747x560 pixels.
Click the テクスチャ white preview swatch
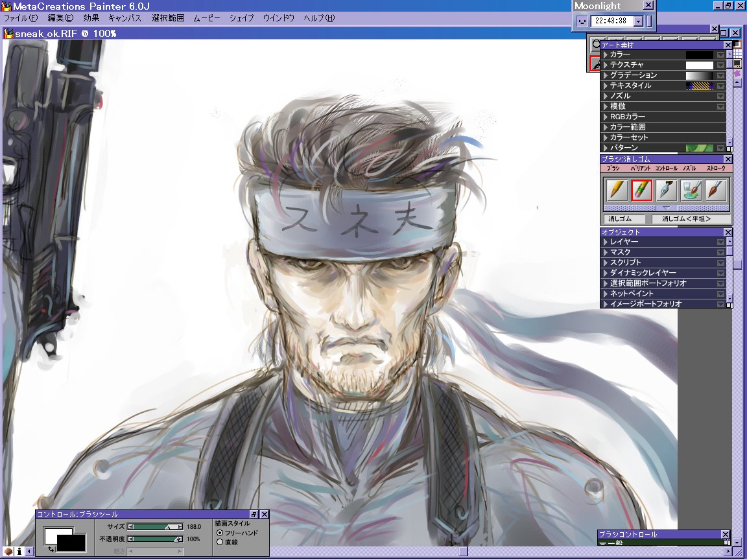click(700, 65)
